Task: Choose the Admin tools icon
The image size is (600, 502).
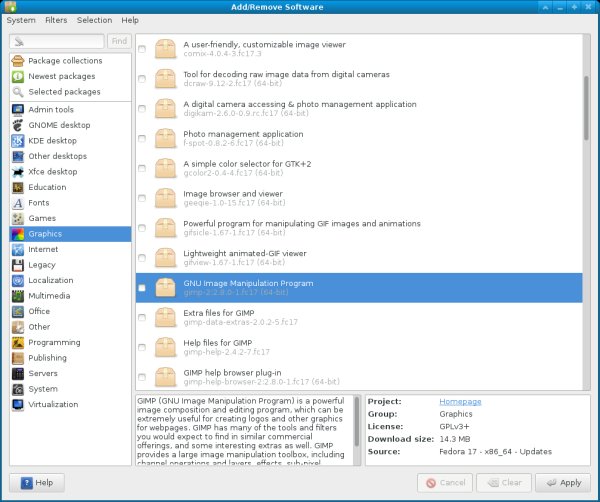Action: pos(18,109)
